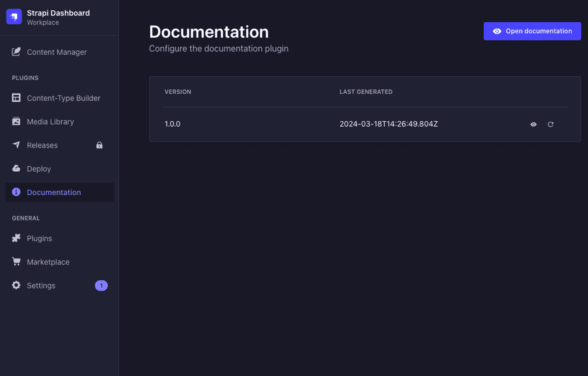Click the Deploy cloud icon

pos(16,168)
